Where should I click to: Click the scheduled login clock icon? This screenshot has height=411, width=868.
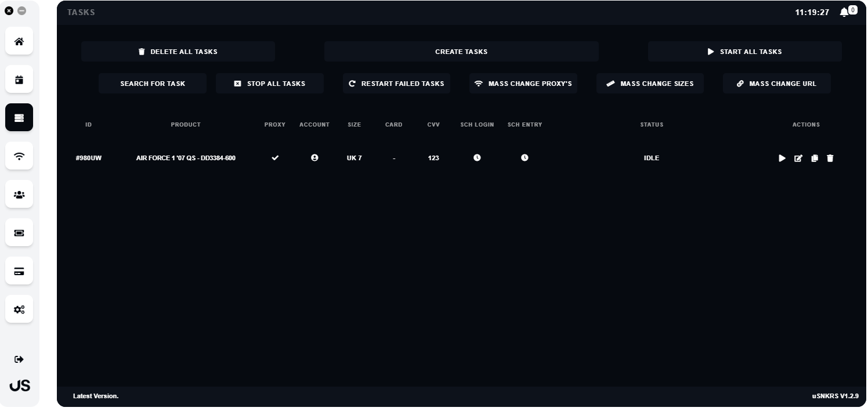[477, 158]
